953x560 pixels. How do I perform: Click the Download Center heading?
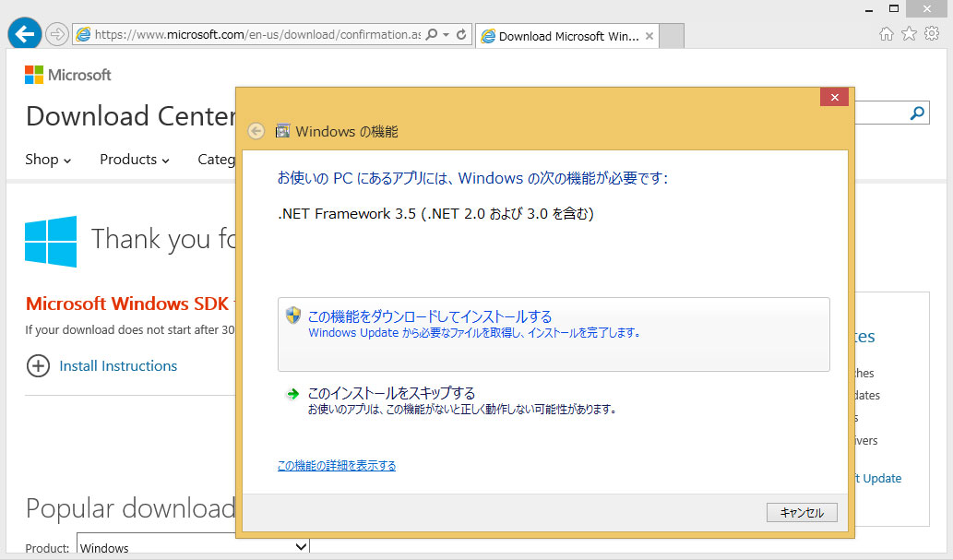point(131,116)
